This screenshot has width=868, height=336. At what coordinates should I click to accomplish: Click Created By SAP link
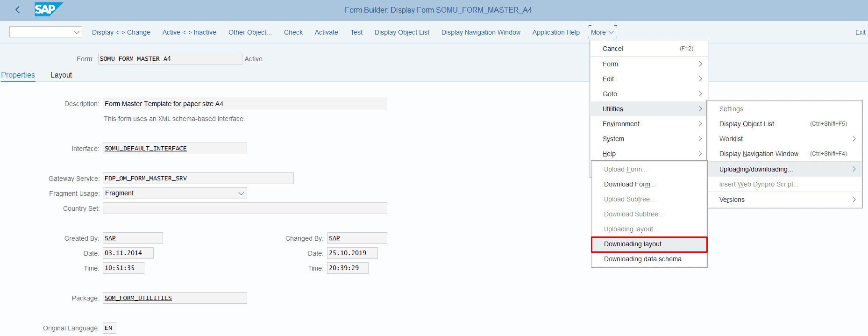point(110,238)
